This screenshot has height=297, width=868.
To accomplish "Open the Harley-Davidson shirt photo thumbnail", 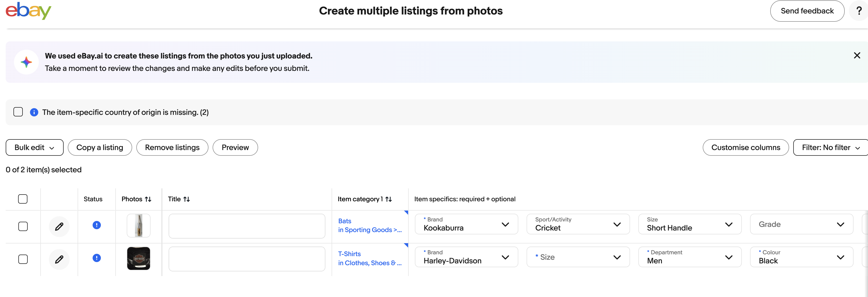I will pyautogui.click(x=138, y=258).
